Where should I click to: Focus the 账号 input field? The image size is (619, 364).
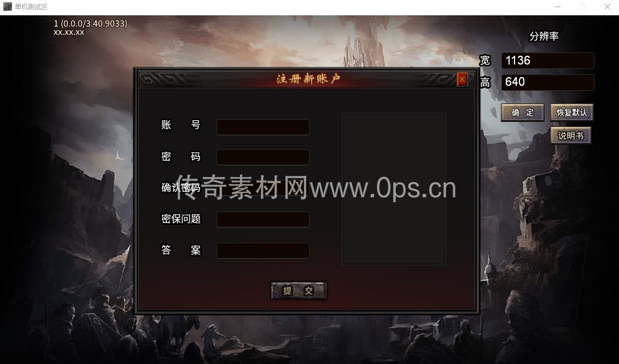click(x=263, y=127)
